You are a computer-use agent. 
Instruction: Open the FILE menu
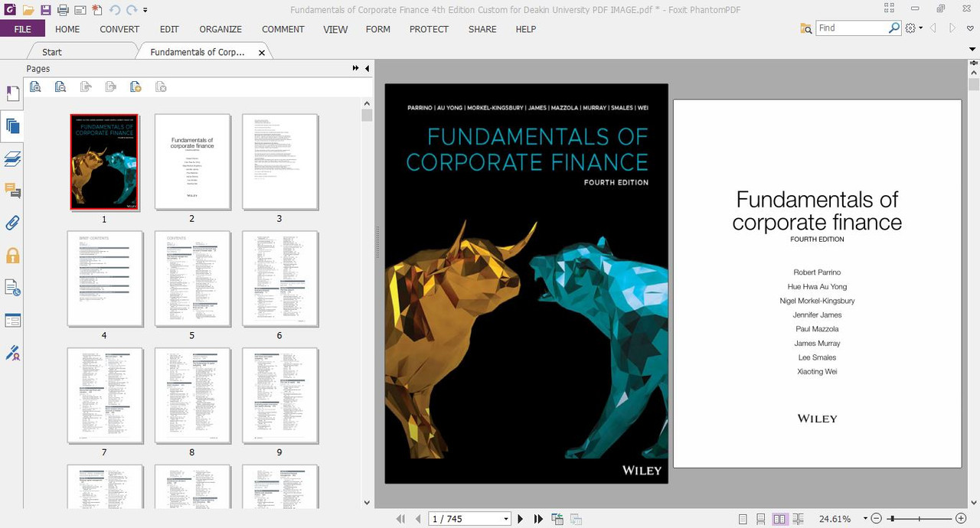[x=22, y=29]
